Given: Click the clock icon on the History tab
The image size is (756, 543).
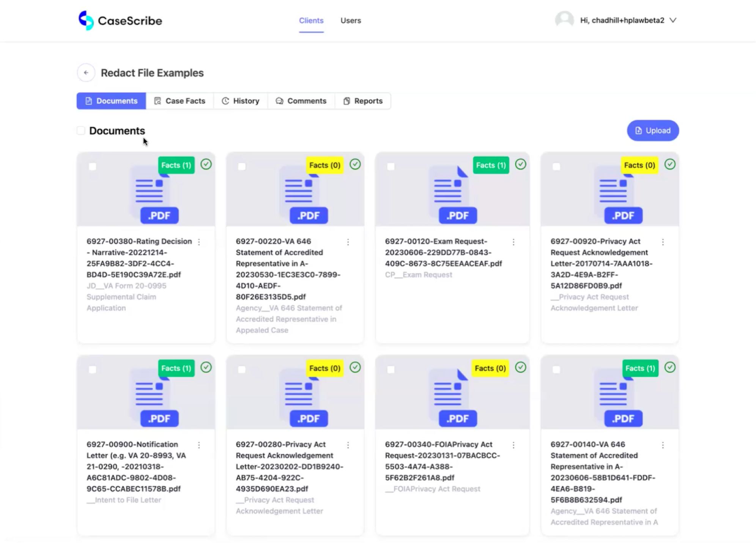Looking at the screenshot, I should [x=225, y=101].
